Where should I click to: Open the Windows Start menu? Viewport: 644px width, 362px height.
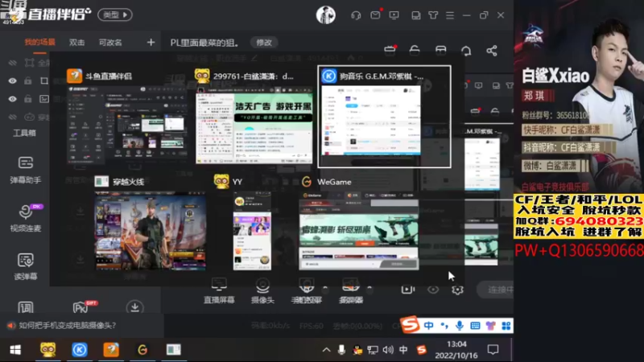click(15, 350)
